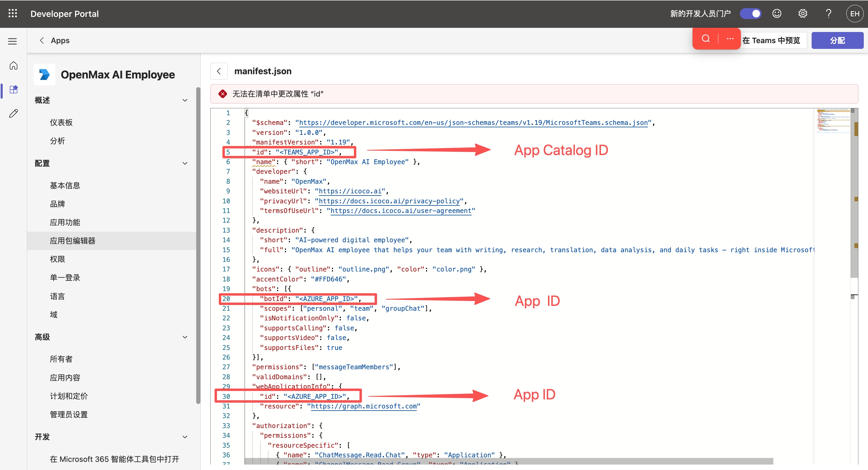Click the code minimap preview
The width and height of the screenshot is (868, 470).
point(833,121)
